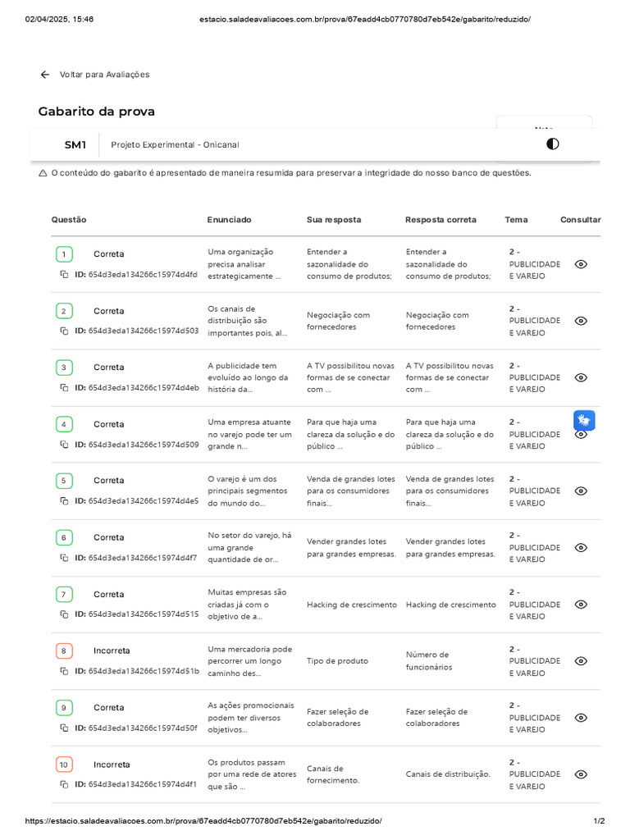Open the Voltar para Avaliações link
Viewport: 630px width, 840px height.
pos(104,75)
